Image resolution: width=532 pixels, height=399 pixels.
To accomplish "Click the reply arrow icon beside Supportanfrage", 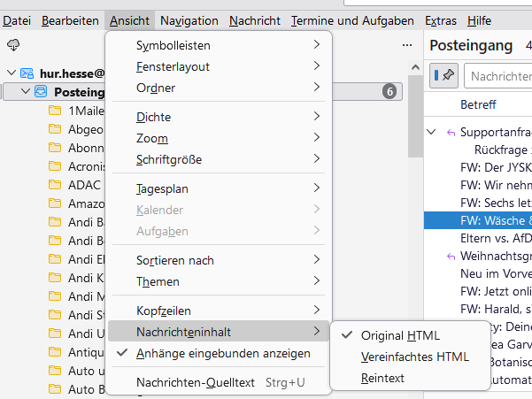I will click(451, 133).
